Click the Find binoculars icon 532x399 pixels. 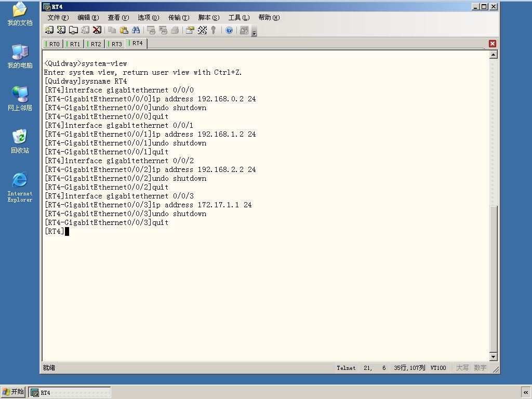[x=136, y=30]
